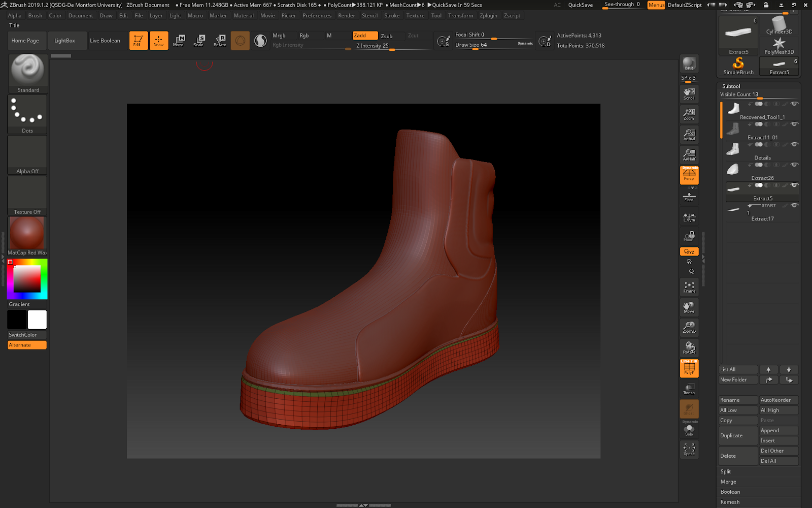Click the right-shelf Move 3D icon

pos(689,307)
